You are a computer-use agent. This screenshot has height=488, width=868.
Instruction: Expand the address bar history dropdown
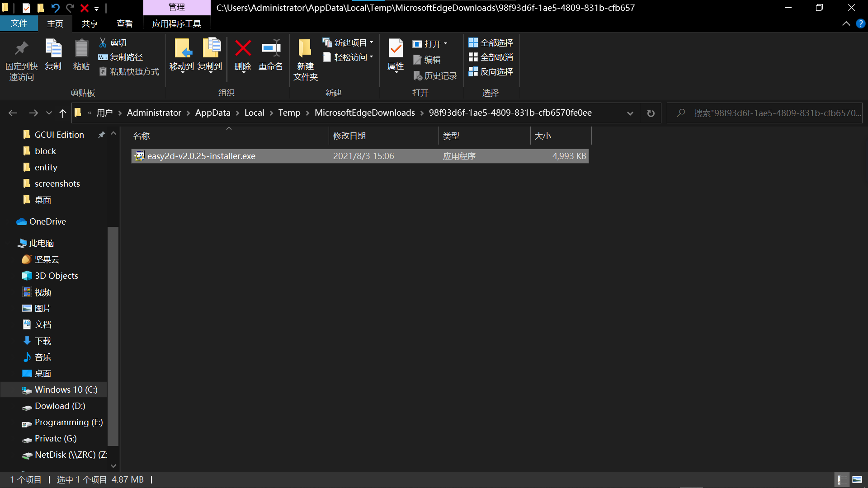(630, 113)
